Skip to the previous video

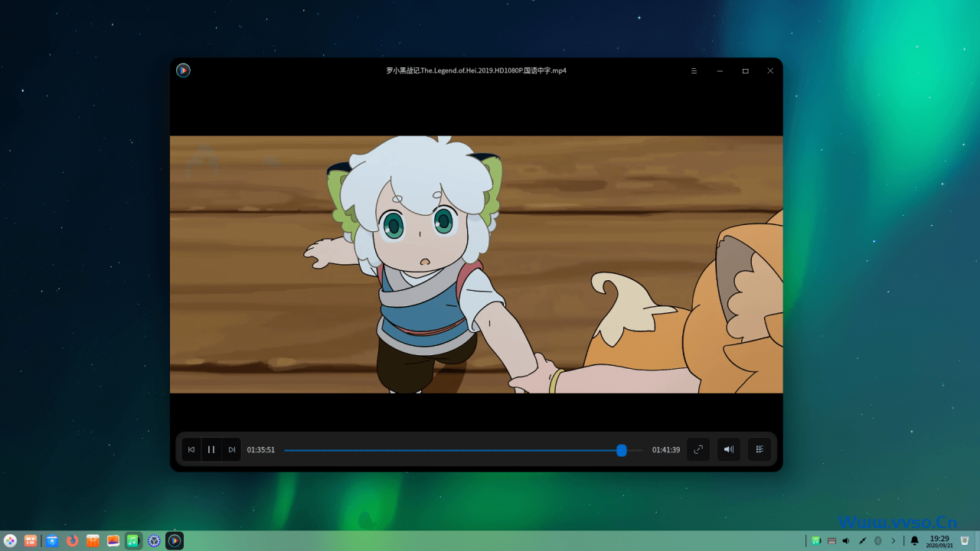pyautogui.click(x=191, y=450)
